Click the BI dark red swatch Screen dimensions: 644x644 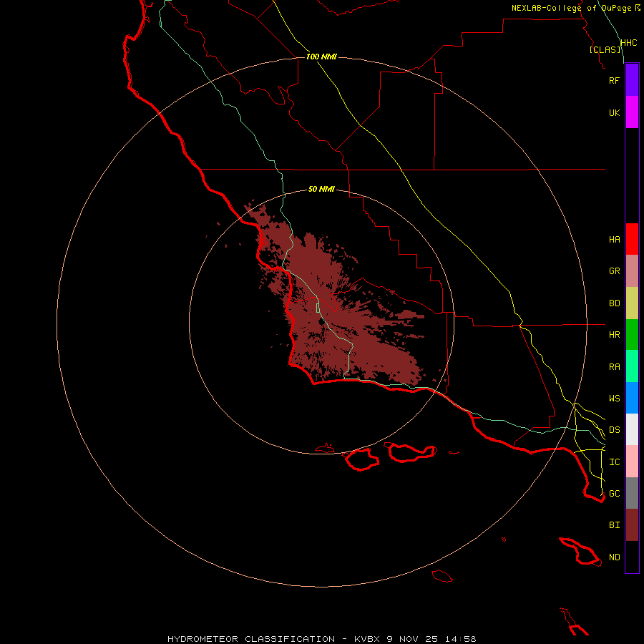(632, 525)
